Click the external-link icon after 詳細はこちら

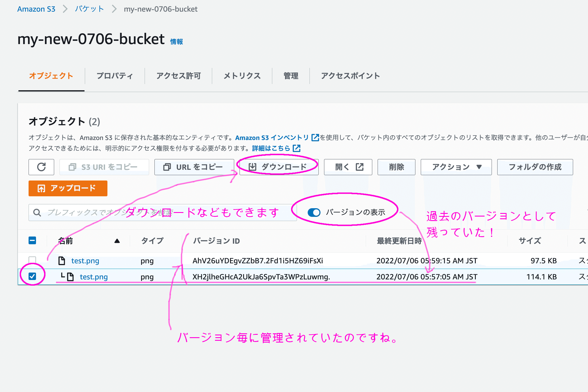pyautogui.click(x=297, y=148)
